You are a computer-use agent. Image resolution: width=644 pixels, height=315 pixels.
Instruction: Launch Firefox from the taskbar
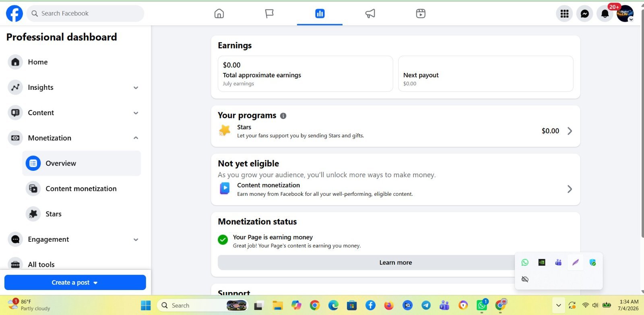click(389, 305)
